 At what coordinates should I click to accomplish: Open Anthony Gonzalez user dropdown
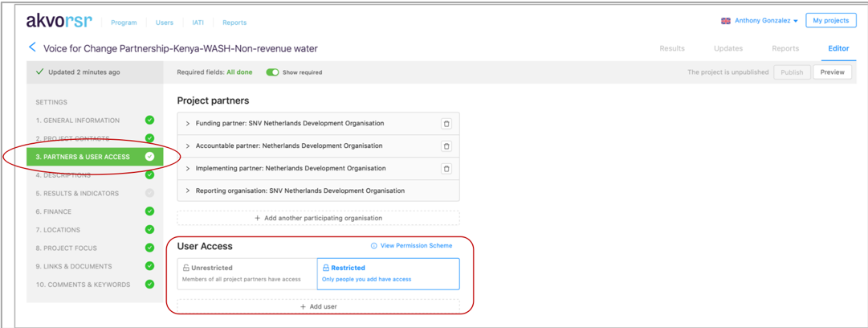coord(766,21)
